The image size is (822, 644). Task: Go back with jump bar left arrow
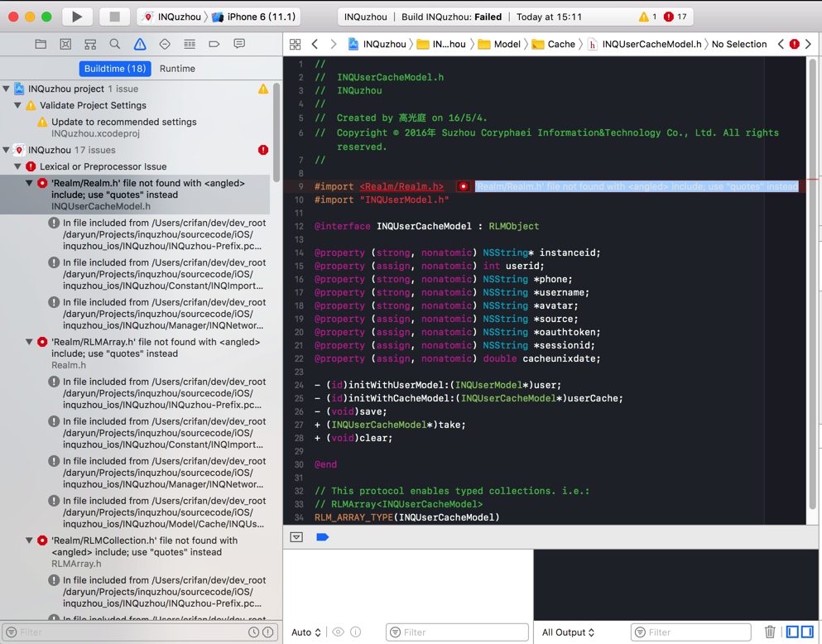[x=315, y=45]
